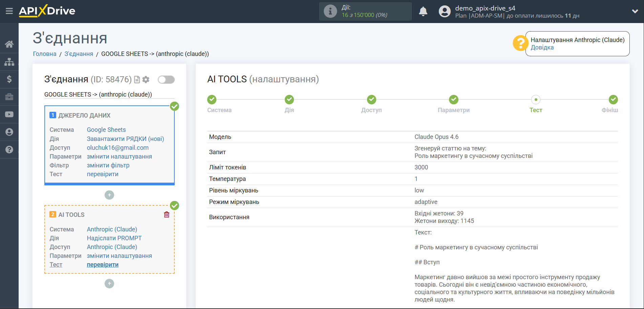Toggle the connection on/off switch
Viewport: 644px width, 309px height.
point(166,80)
